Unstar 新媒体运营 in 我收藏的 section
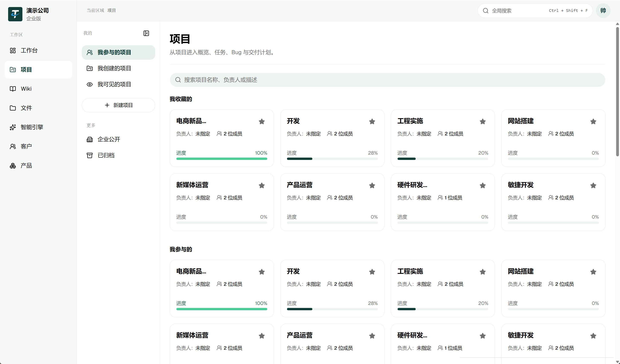The width and height of the screenshot is (620, 364). [x=262, y=185]
